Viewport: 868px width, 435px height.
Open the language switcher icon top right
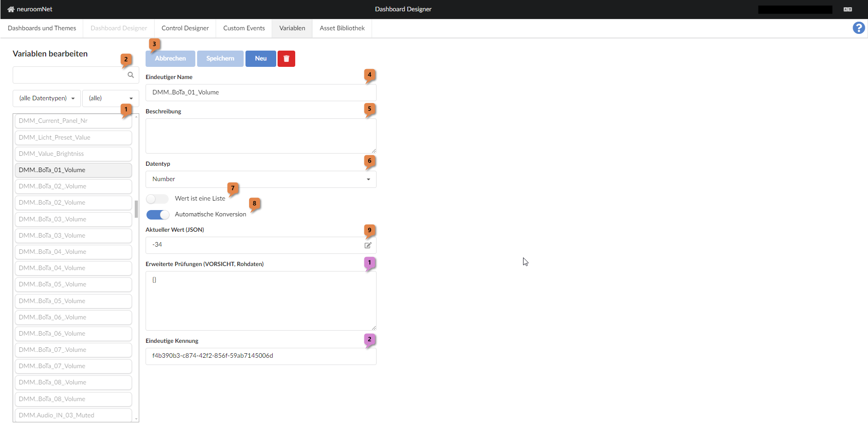(x=848, y=9)
